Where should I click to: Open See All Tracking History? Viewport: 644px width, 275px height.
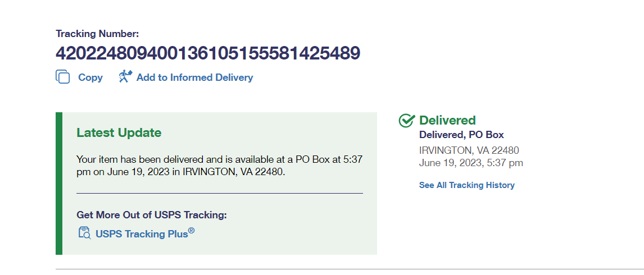pyautogui.click(x=466, y=185)
